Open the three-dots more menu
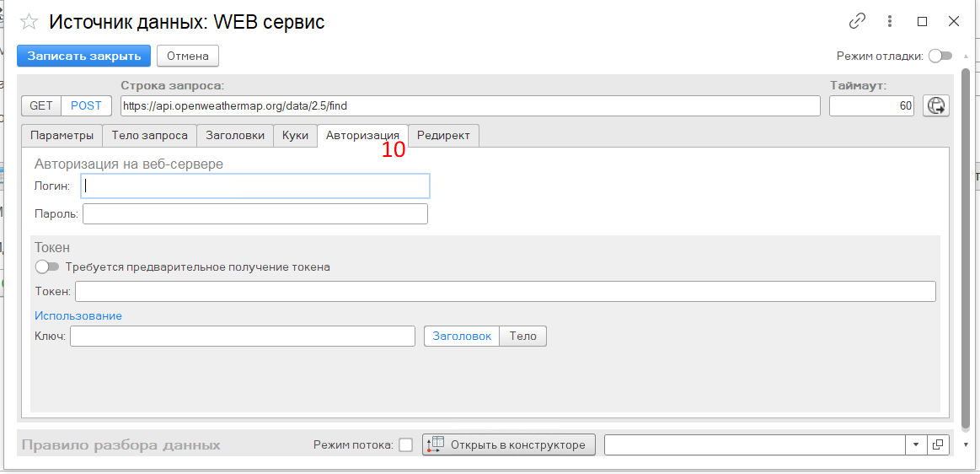The image size is (980, 474). (x=889, y=21)
